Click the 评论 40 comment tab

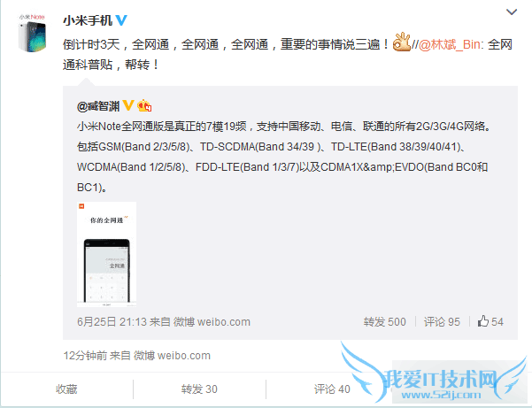[332, 389]
